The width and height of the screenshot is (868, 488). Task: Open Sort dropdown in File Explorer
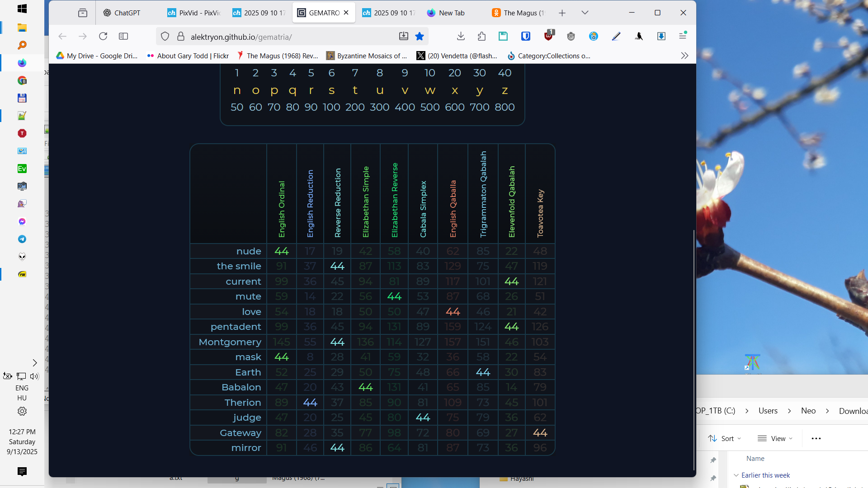[724, 438]
